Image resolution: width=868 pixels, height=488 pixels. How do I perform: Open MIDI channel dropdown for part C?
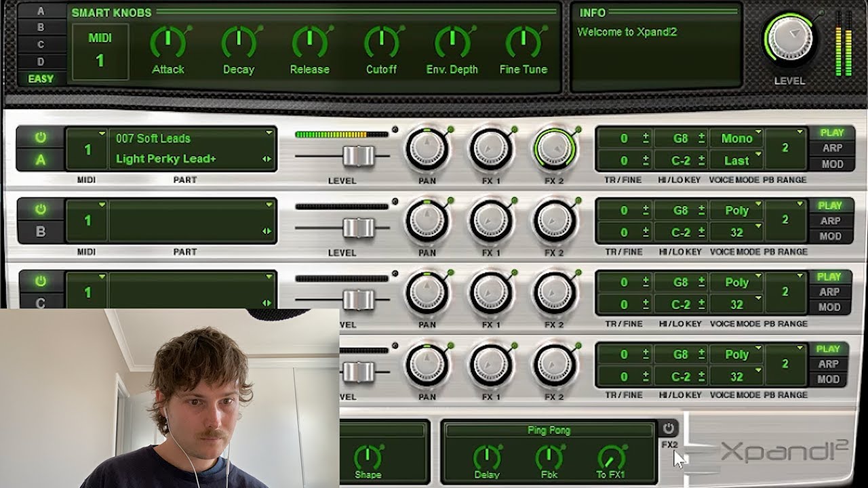87,292
